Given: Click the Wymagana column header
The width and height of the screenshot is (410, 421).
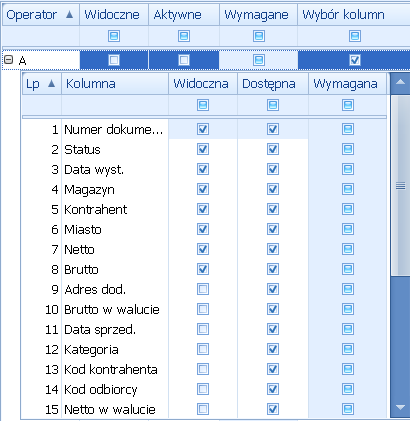Looking at the screenshot, I should (347, 84).
